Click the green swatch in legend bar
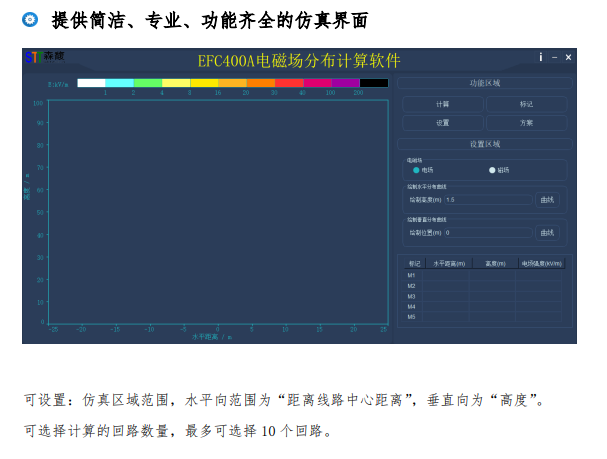This screenshot has width=607, height=459. (148, 83)
